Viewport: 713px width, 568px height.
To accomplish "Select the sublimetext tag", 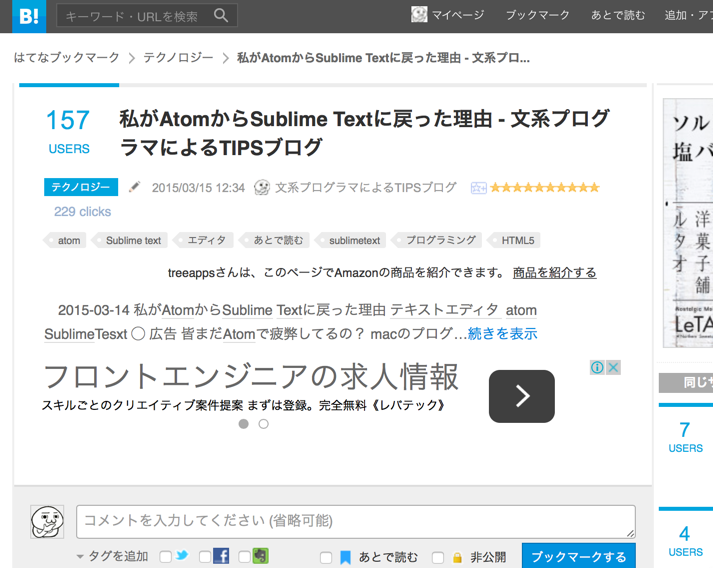I will coord(351,240).
